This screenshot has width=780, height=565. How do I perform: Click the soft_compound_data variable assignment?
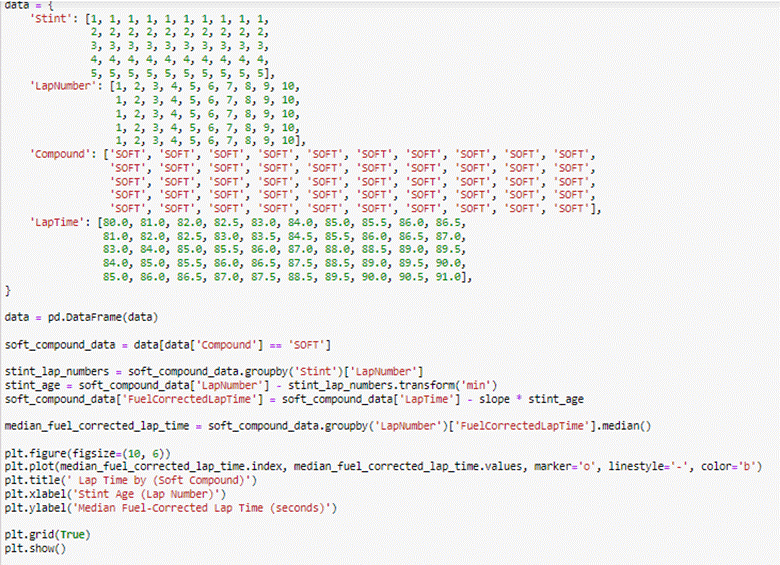tap(60, 345)
